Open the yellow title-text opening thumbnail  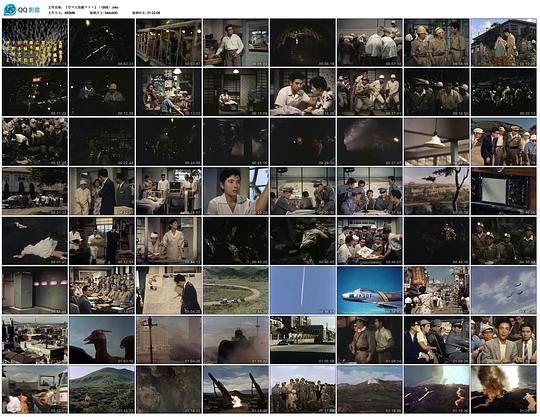click(35, 43)
